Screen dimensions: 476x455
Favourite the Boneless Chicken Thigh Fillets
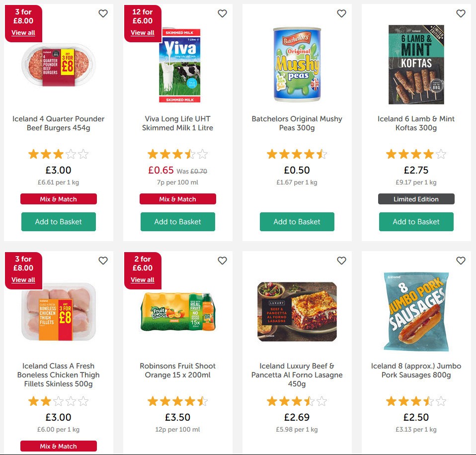click(103, 261)
